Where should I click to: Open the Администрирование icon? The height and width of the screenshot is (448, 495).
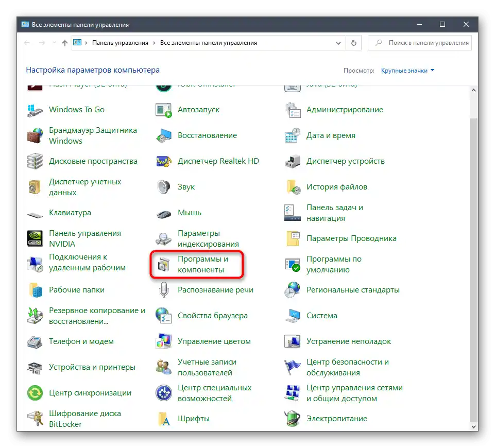click(293, 110)
